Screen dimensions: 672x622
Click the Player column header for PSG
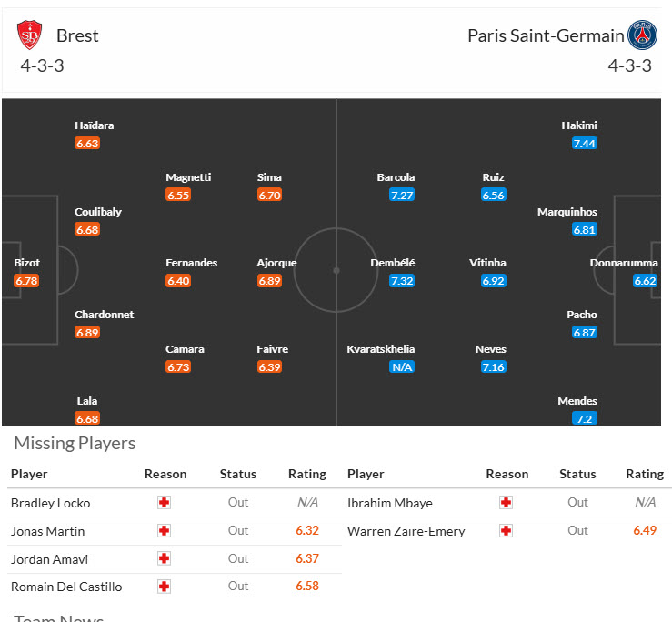[366, 474]
